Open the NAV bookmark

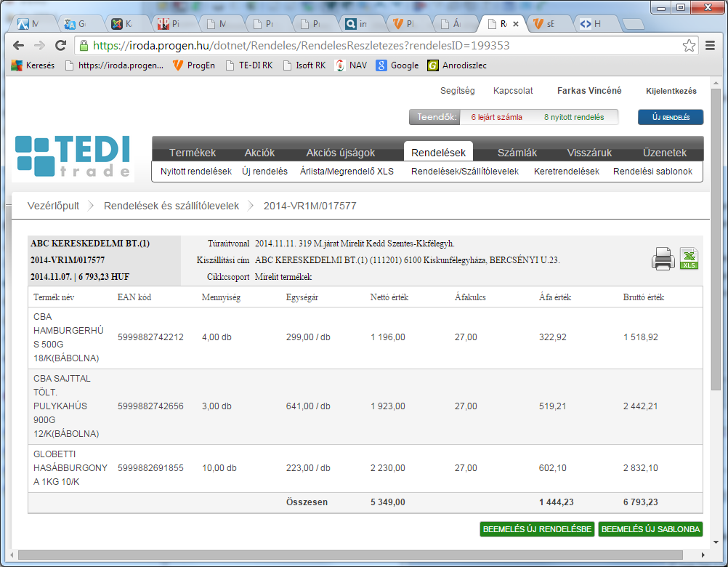point(350,65)
